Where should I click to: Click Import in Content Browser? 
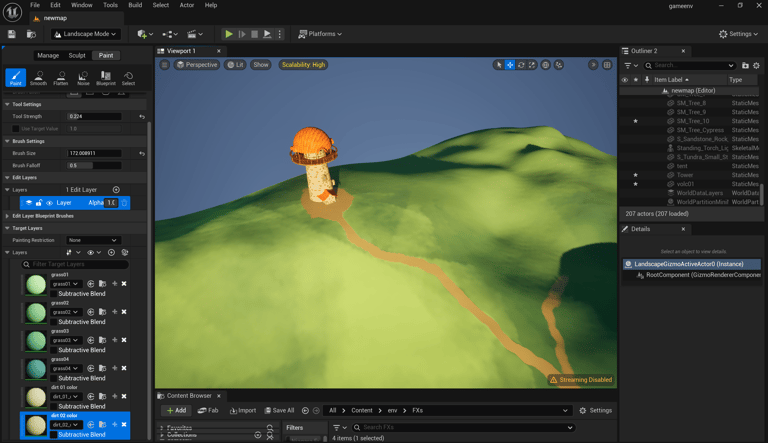(x=243, y=411)
